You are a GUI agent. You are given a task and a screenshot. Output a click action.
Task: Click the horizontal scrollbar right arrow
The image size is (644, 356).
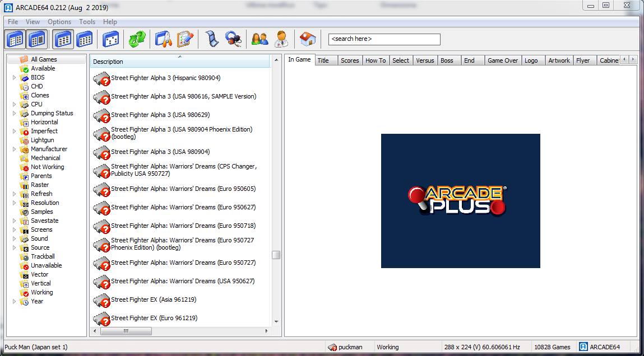(x=266, y=331)
